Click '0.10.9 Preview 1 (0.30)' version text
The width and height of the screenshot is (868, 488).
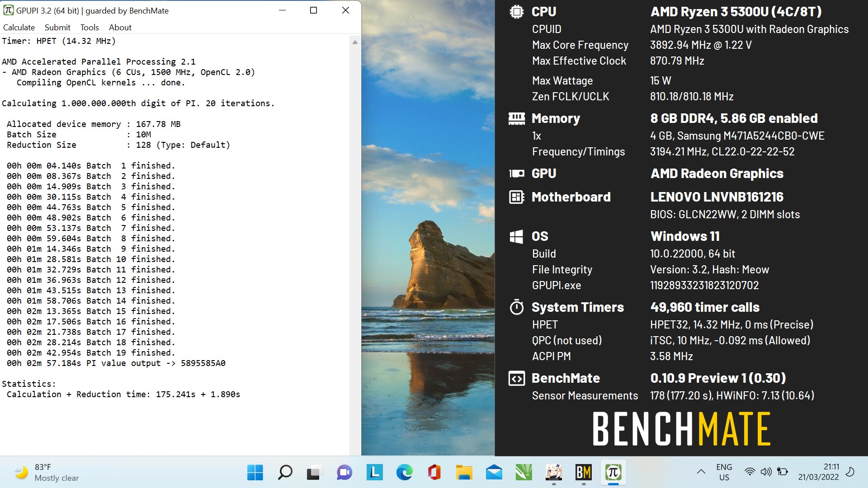(718, 378)
